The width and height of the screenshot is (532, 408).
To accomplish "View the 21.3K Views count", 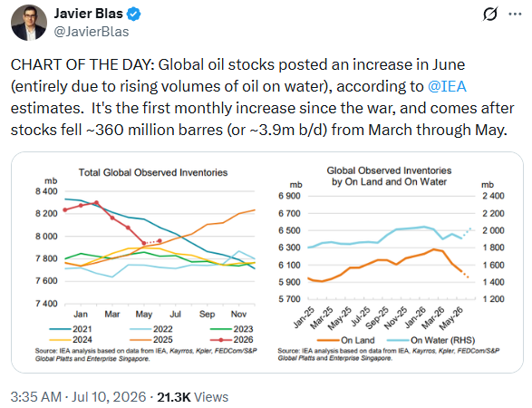I will pos(192,397).
